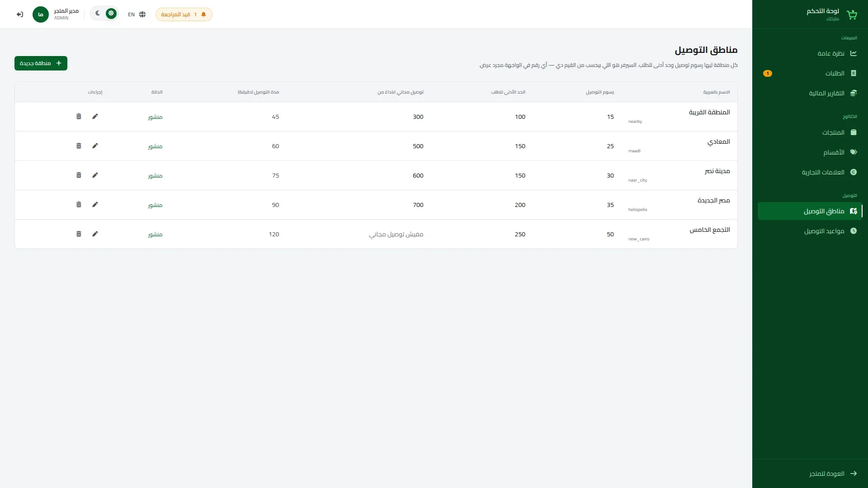Click the مدير المتجر user name
This screenshot has width=868, height=488.
pyautogui.click(x=66, y=11)
